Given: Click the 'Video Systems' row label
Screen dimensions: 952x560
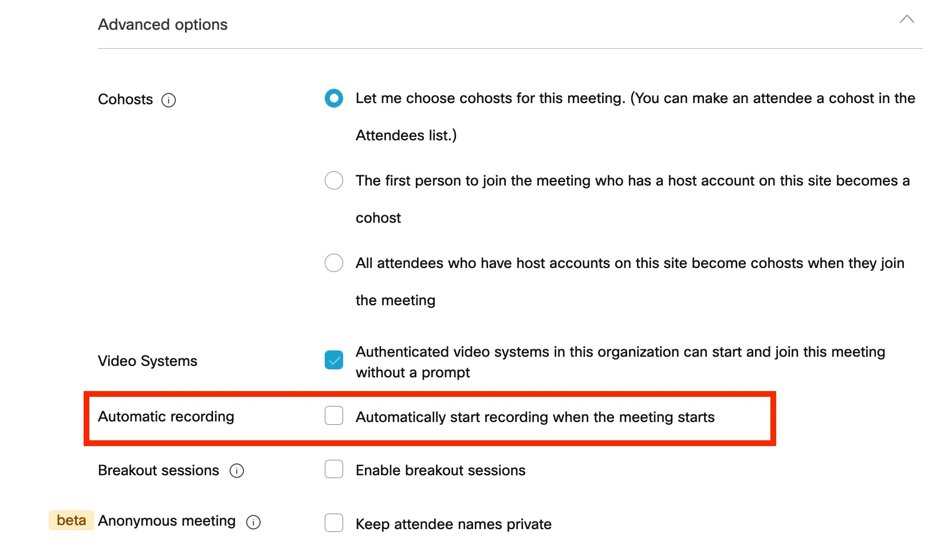Looking at the screenshot, I should (x=147, y=361).
